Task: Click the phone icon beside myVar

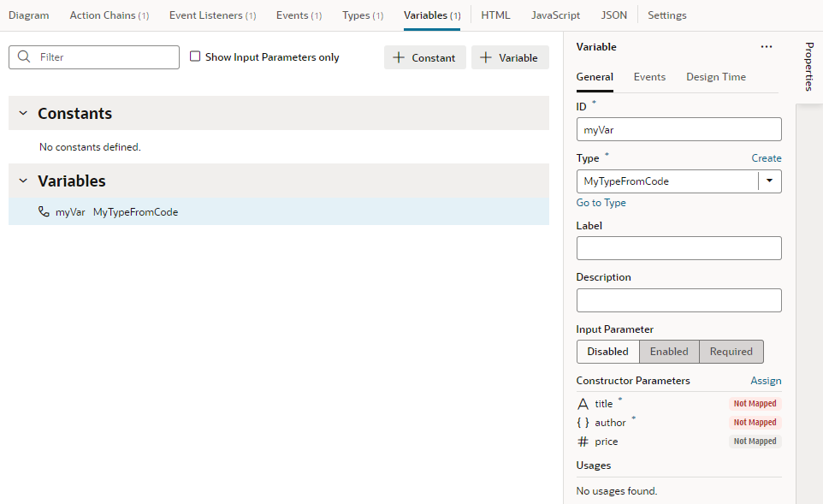Action: click(44, 211)
